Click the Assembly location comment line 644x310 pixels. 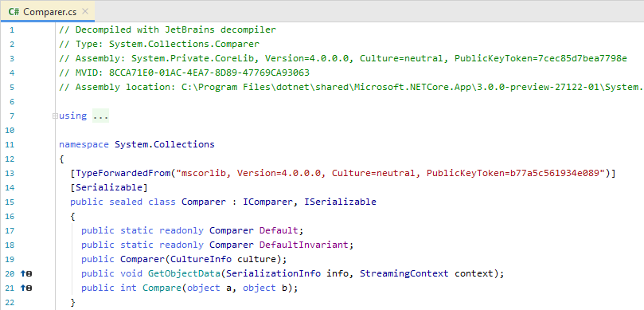351,87
